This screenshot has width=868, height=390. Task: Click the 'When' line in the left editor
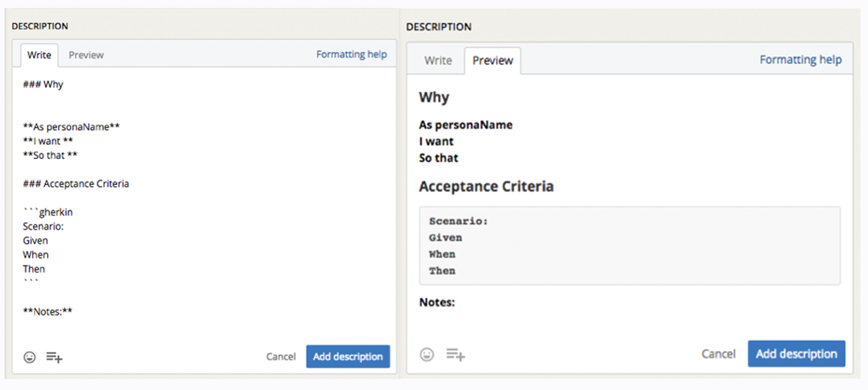[x=36, y=255]
